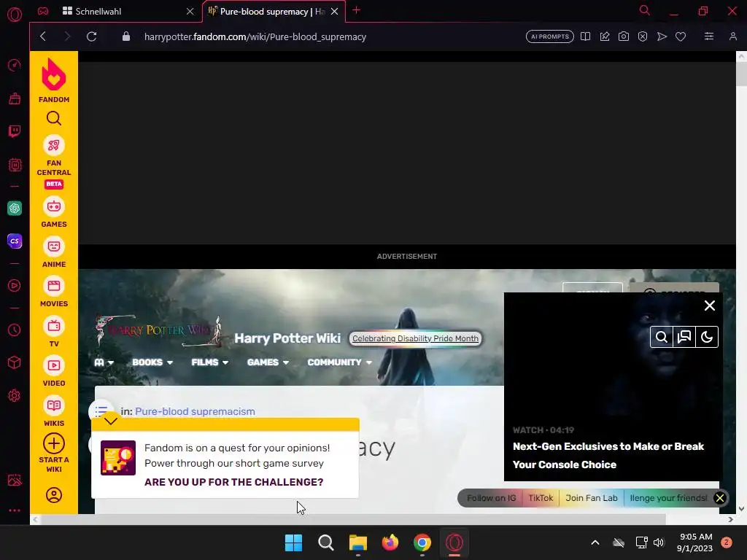Open Opera GX Corner gamepad icon
This screenshot has height=560, width=747.
pos(43,11)
